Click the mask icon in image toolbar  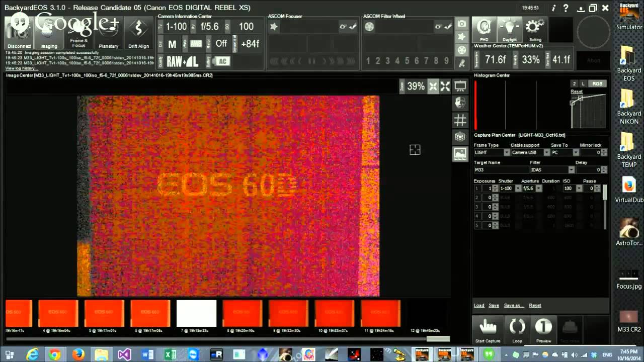pyautogui.click(x=460, y=103)
